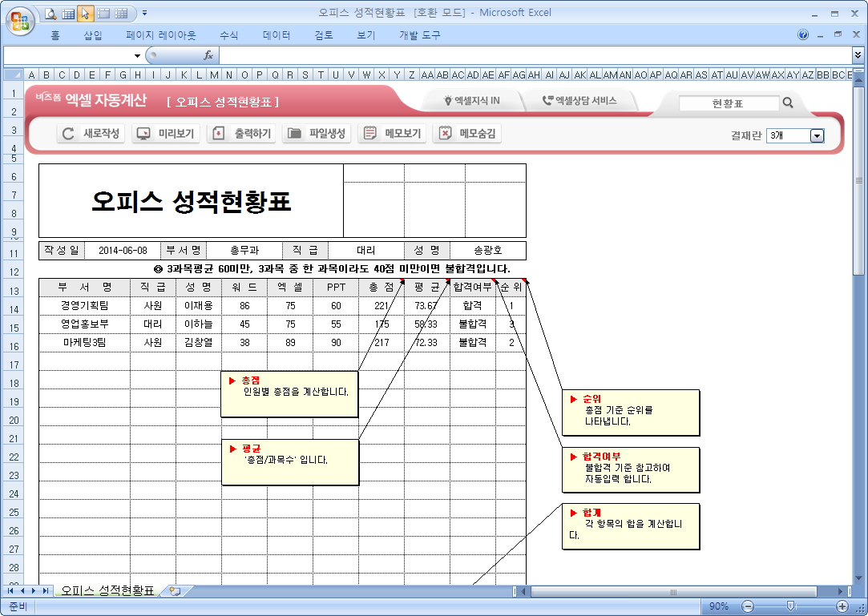This screenshot has width=868, height=616.
Task: Select the 합격 result cell
Action: pyautogui.click(x=472, y=305)
